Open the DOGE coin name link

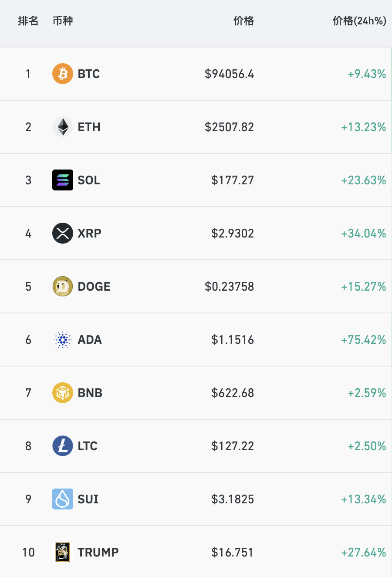click(x=94, y=287)
